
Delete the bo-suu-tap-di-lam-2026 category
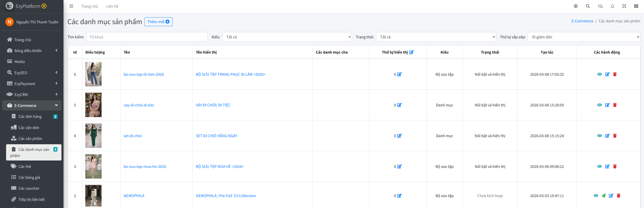(x=615, y=74)
